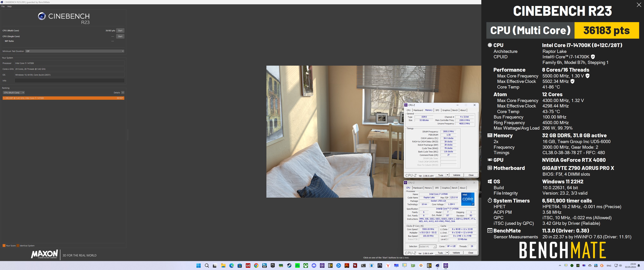Screen dimensions: 644x270
Task: Open the FurMark flame taskbar icon
Action: 347,265
